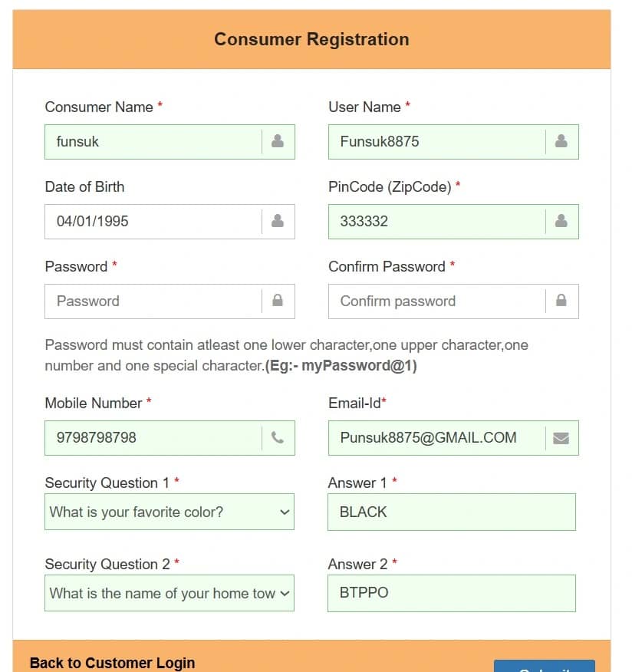Click the lock icon beside Confirm Password

(561, 301)
